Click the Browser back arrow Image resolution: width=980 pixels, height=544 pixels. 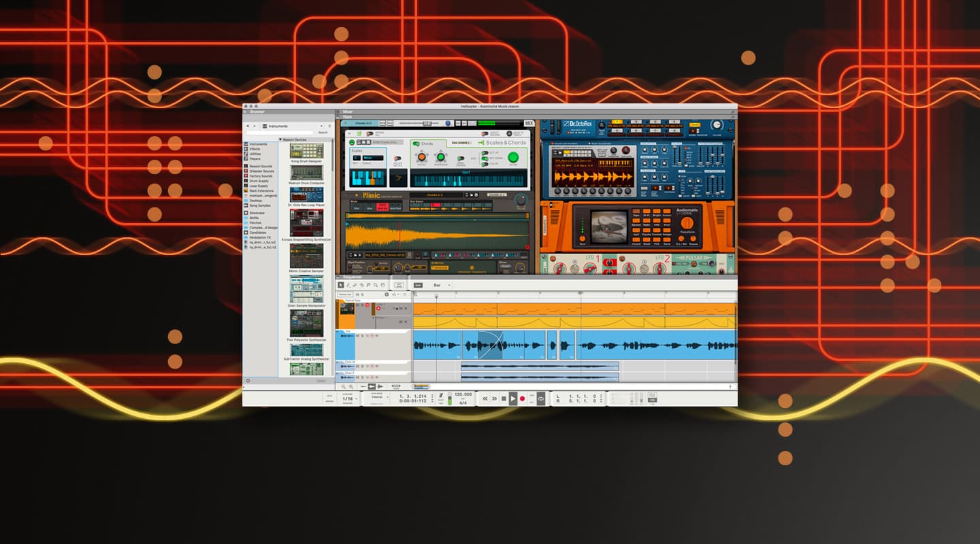pos(248,126)
